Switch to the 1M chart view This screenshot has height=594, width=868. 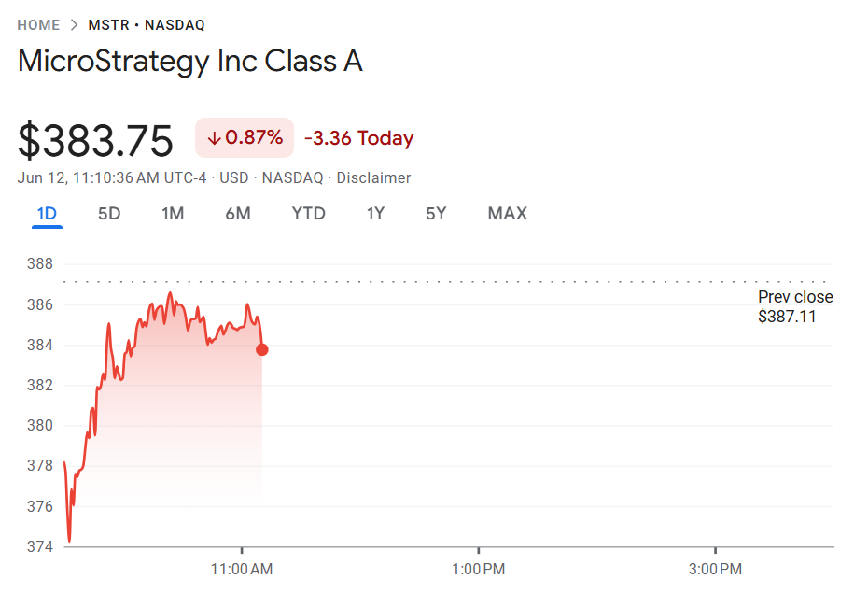[172, 213]
